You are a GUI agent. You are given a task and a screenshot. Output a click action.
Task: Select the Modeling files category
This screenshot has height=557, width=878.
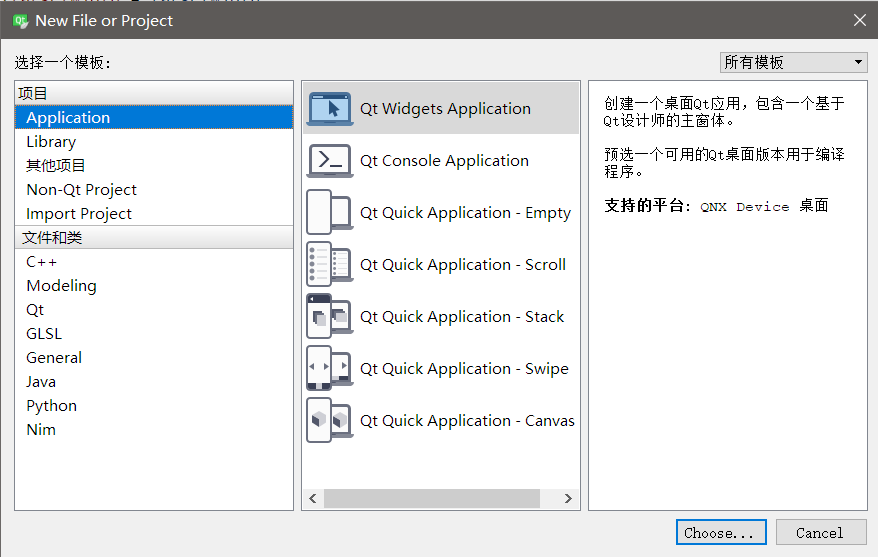(154, 285)
